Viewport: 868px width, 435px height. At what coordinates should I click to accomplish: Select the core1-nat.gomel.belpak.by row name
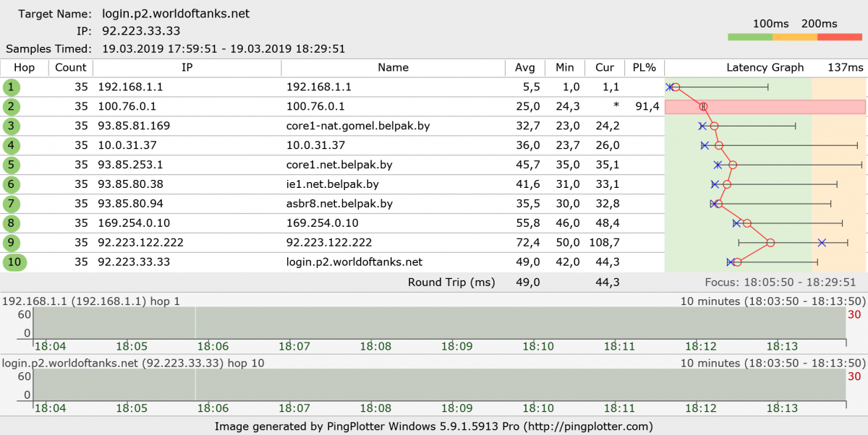358,126
